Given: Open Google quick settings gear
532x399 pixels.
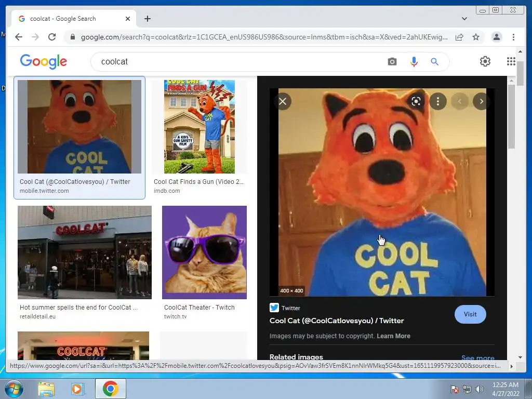Looking at the screenshot, I should [485, 61].
